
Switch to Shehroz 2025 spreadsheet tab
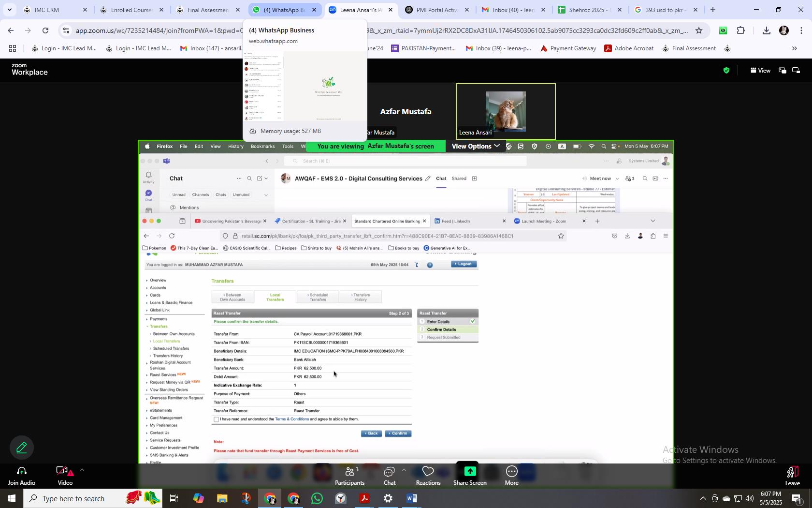(x=589, y=10)
